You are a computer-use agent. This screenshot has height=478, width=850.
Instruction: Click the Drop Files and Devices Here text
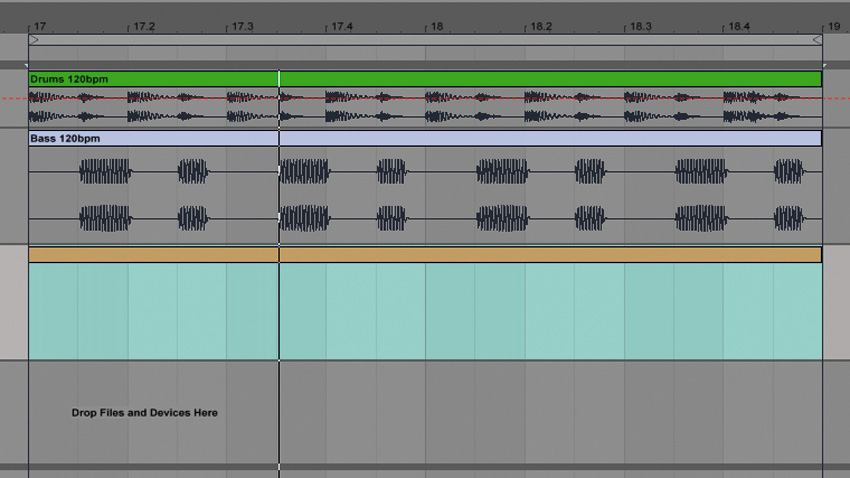144,412
